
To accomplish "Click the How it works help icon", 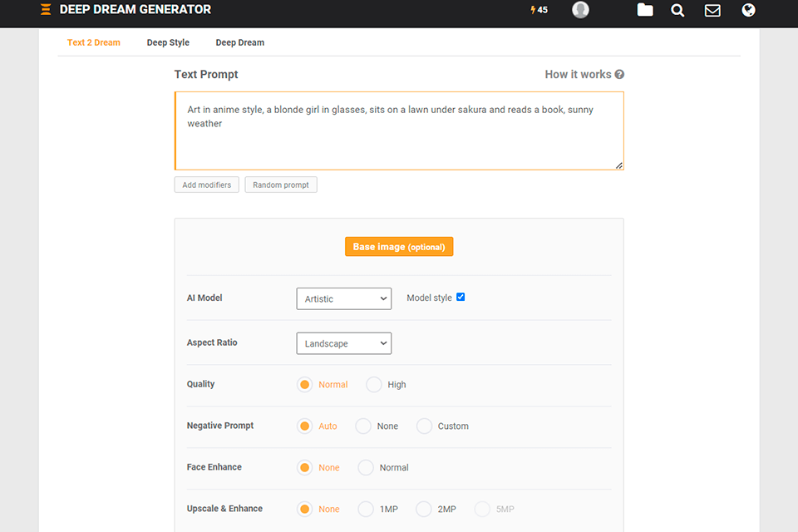I will point(619,75).
